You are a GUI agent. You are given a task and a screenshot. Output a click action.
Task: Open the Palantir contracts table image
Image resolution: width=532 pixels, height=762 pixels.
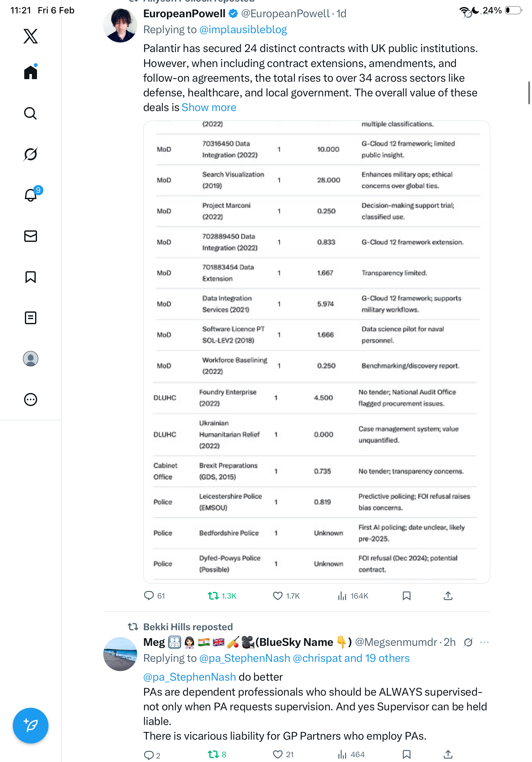316,352
